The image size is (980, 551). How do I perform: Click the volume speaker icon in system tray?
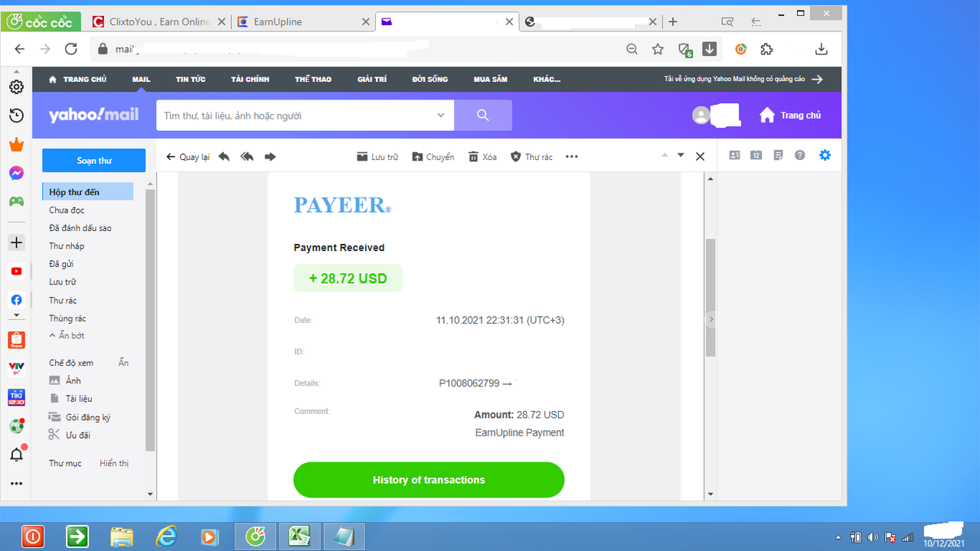(874, 537)
